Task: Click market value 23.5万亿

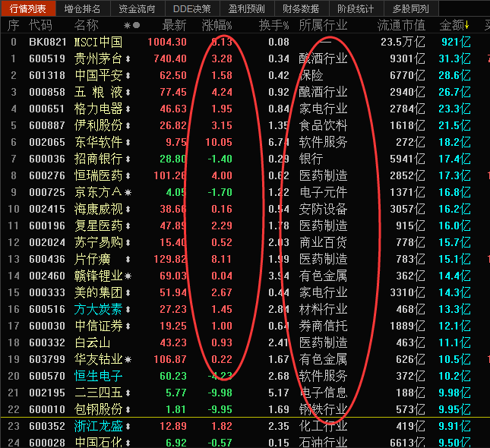Action: (403, 42)
